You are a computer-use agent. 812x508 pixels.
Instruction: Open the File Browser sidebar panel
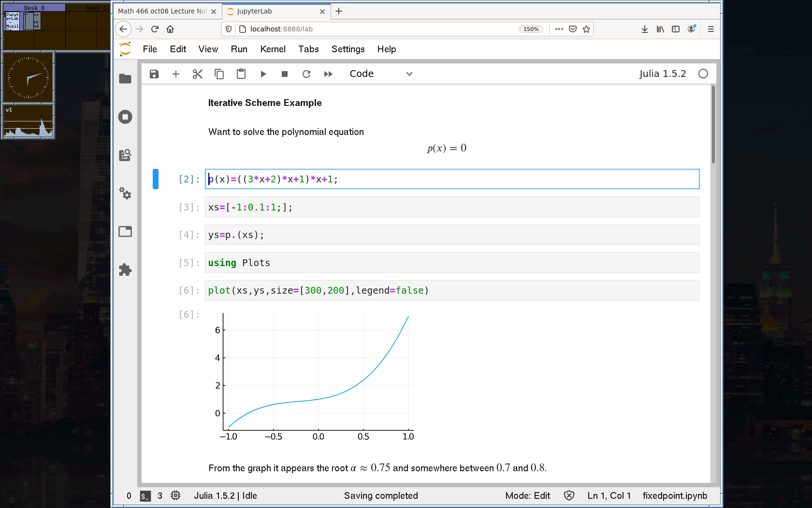click(x=125, y=79)
